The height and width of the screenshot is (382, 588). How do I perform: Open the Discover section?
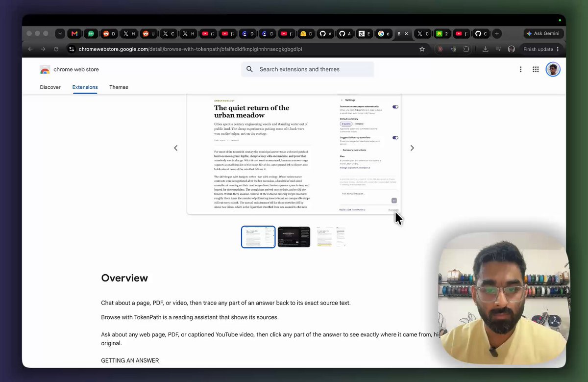[50, 87]
